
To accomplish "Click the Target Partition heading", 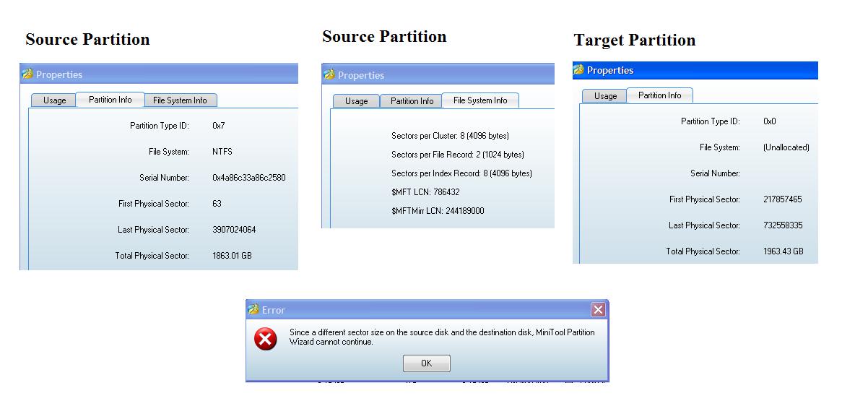I will point(635,40).
